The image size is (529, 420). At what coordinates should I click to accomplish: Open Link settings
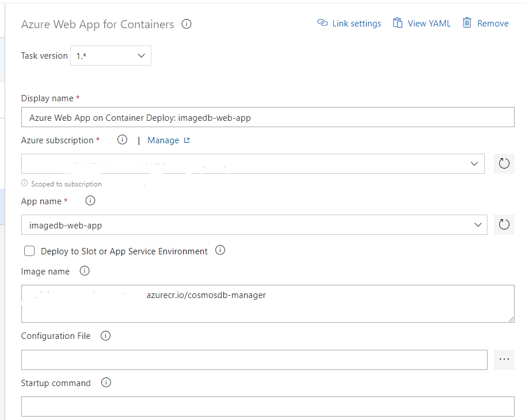coord(349,24)
